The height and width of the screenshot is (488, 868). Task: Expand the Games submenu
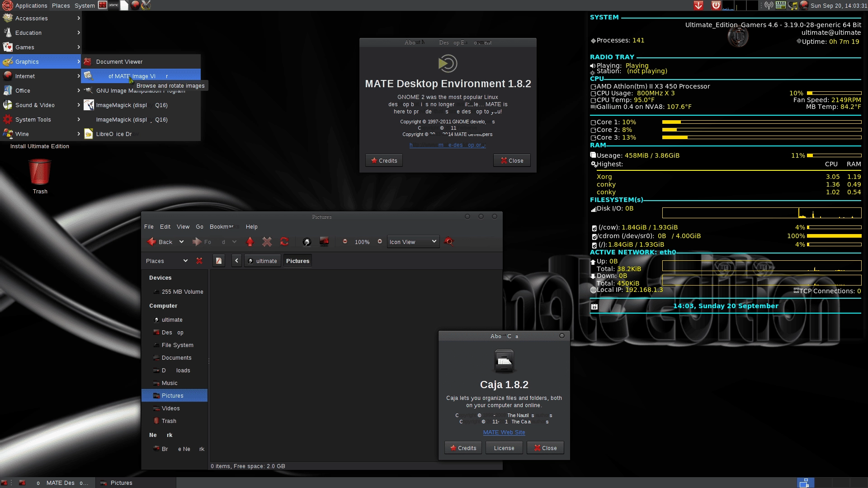41,47
